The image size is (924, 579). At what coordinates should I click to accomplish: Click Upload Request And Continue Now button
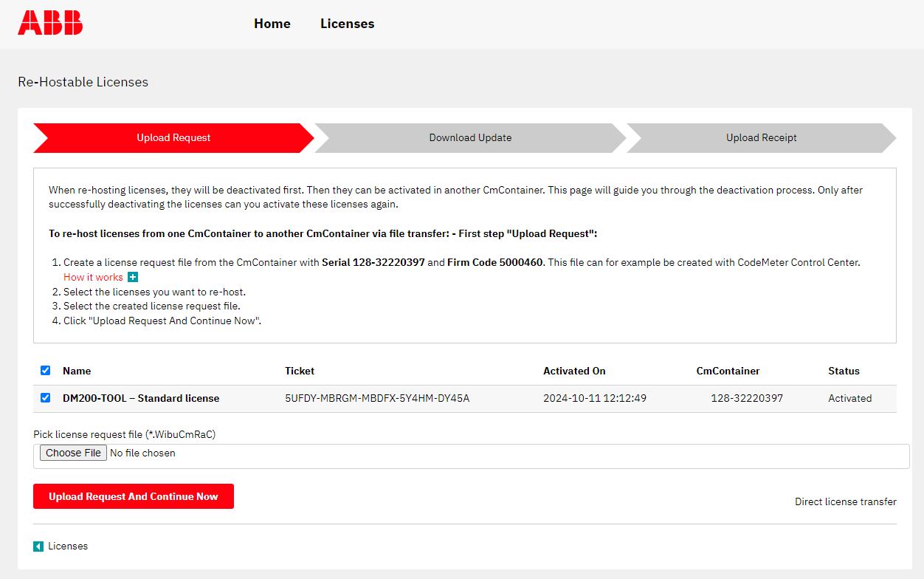click(x=134, y=496)
